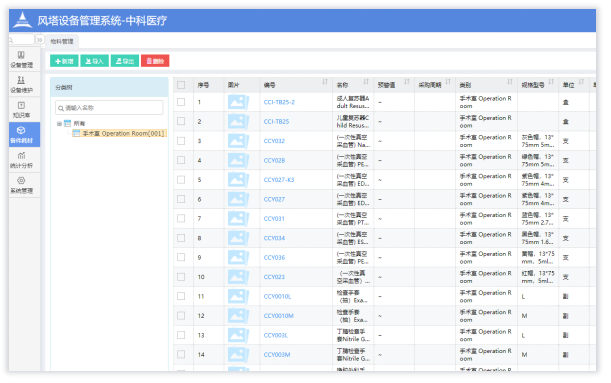Click the green 导入 button

pyautogui.click(x=94, y=61)
